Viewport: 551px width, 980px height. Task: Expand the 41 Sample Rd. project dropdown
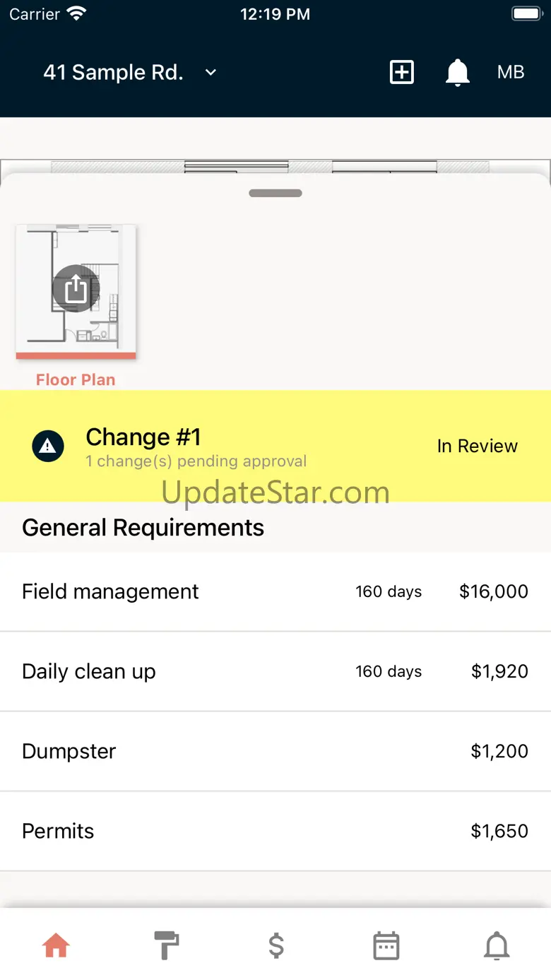(x=113, y=72)
